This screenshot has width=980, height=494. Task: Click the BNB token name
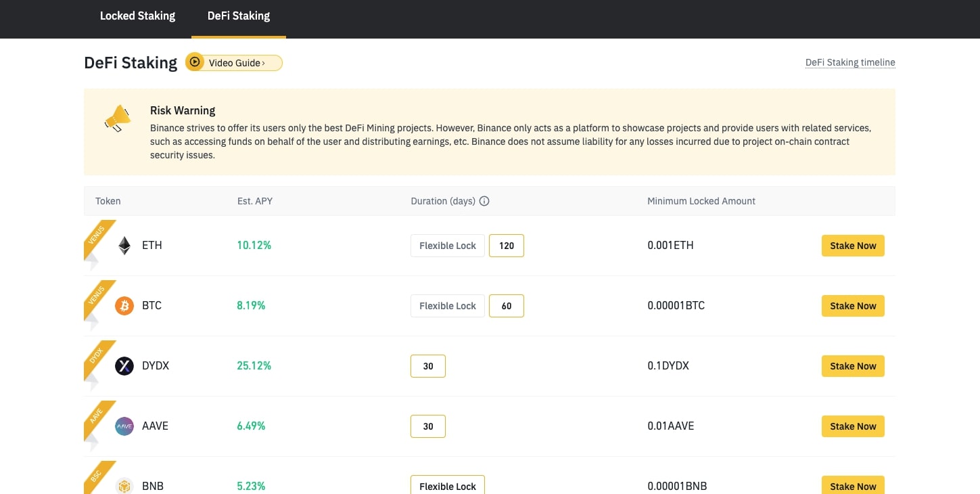153,486
